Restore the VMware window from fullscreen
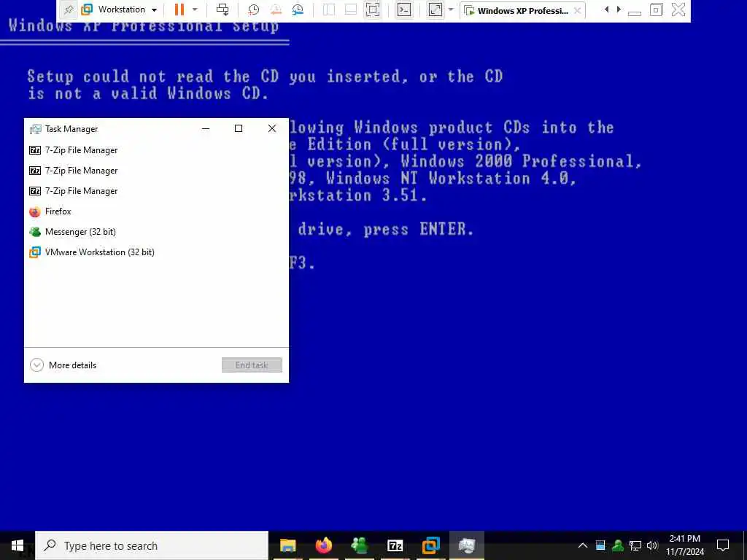Screen dimensions: 747x560 click(656, 9)
